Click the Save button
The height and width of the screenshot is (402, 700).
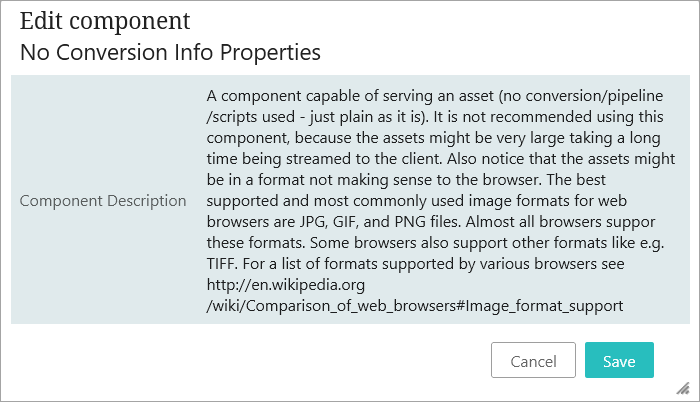click(618, 361)
